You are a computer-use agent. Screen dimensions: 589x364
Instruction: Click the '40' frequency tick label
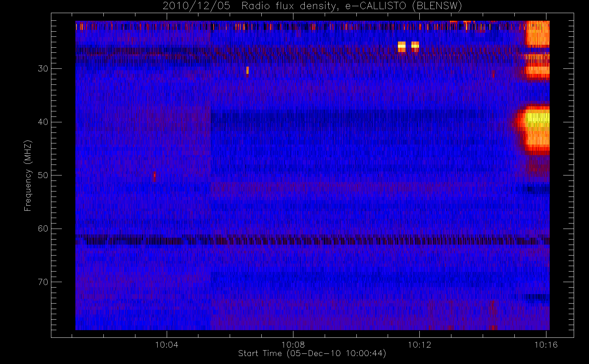(x=43, y=122)
